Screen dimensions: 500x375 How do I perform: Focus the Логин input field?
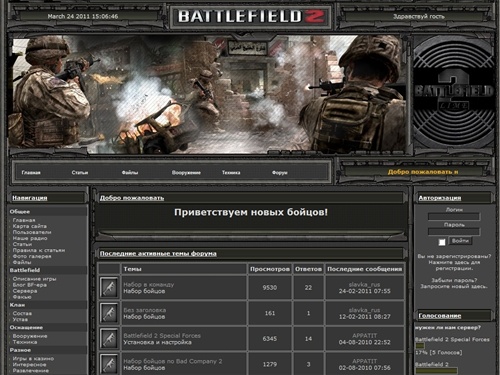(x=454, y=217)
